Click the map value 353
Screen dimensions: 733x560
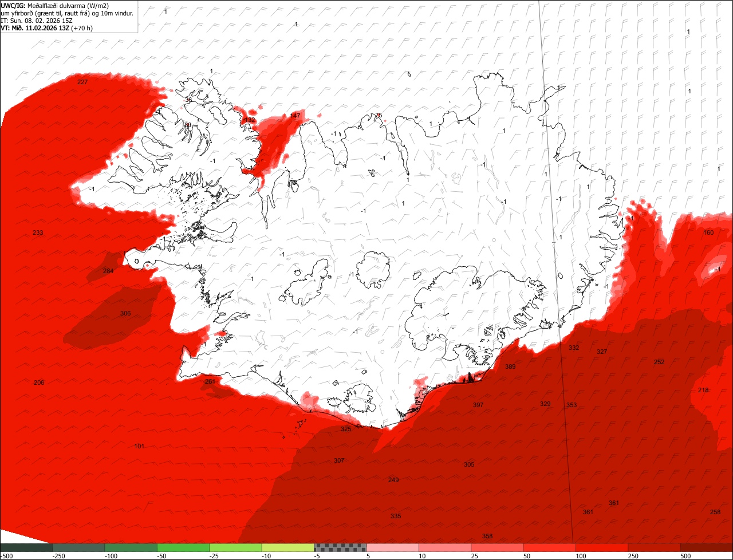(572, 405)
